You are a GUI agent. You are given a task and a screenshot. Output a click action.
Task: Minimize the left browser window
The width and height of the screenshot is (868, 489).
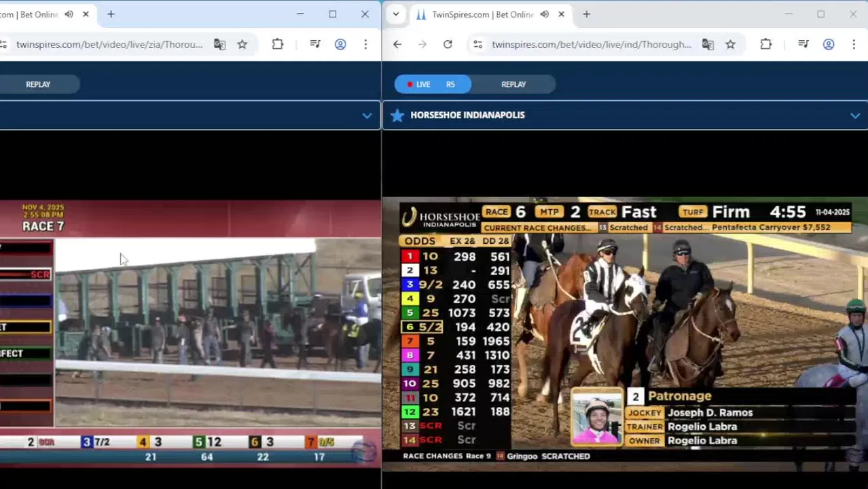pos(300,14)
